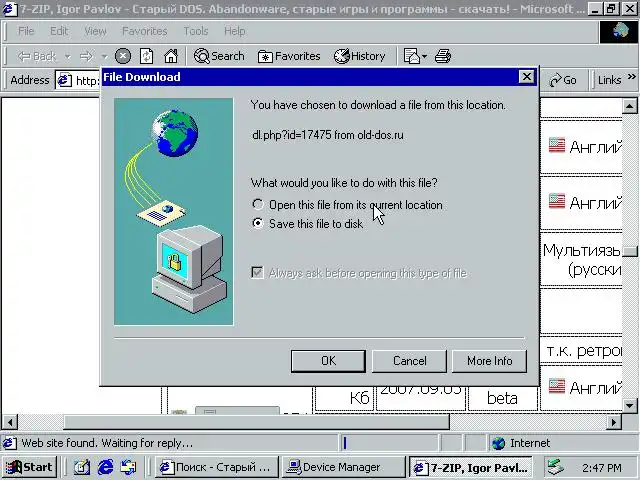Go to the home page via the Home icon
The width and height of the screenshot is (640, 480).
click(x=171, y=56)
